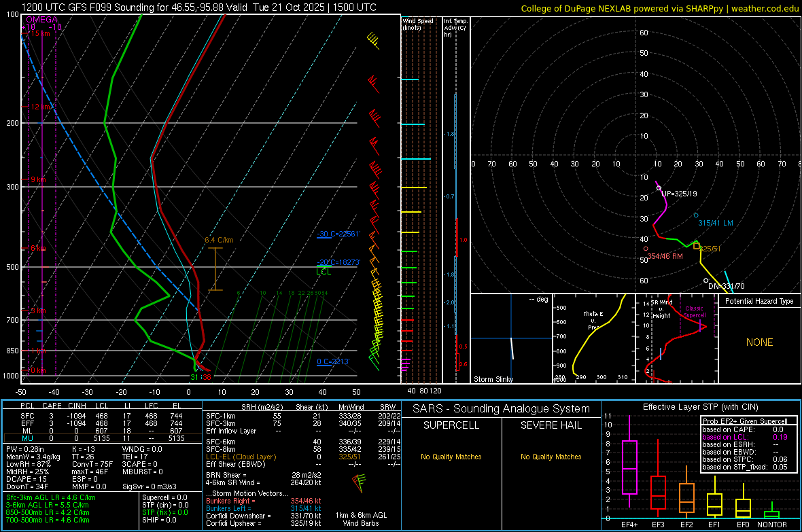802x532 pixels.
Task: Click the OMEGA label
Action: tap(42, 20)
